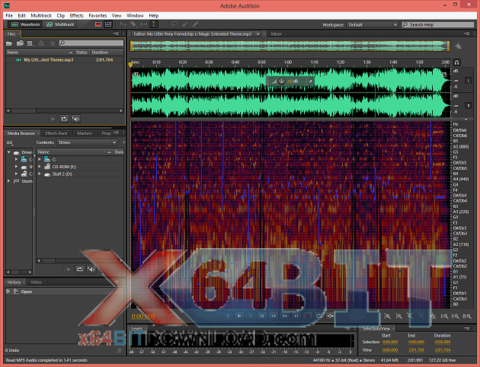Click the headphones icon beside timeline
480x367 pixels.
pyautogui.click(x=457, y=62)
